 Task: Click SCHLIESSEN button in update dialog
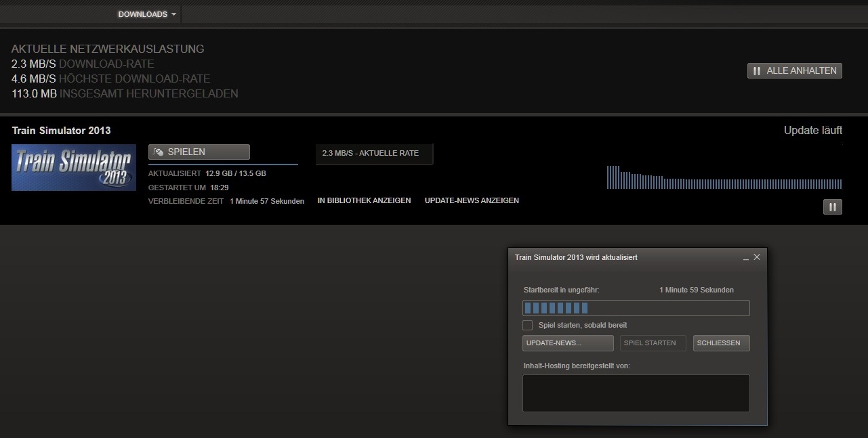tap(721, 343)
